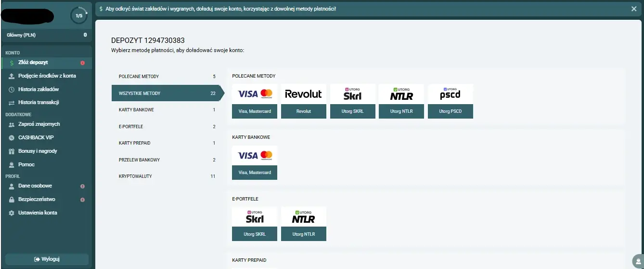Click Utorg SKRL button in Polecane metody
This screenshot has width=644, height=269.
[352, 111]
